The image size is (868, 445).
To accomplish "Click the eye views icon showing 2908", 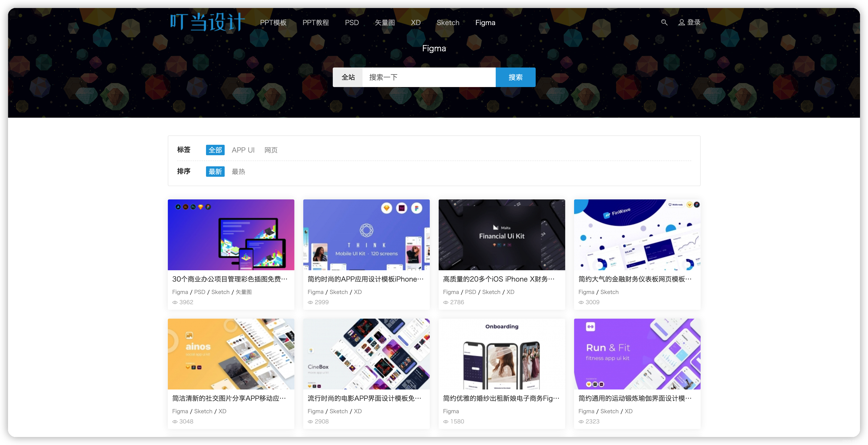I will coord(310,422).
